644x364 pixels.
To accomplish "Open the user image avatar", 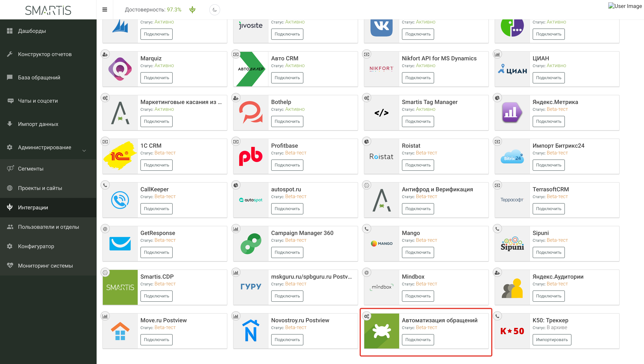I will click(x=625, y=6).
